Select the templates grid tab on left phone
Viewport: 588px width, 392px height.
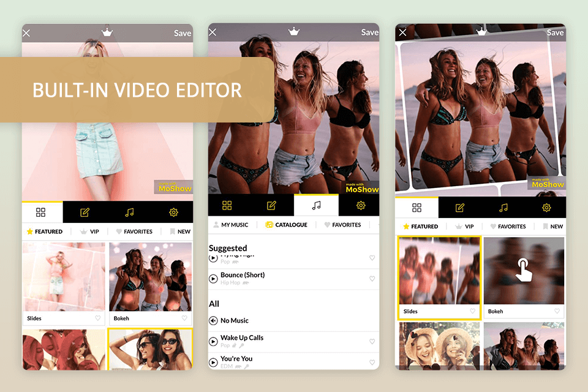click(x=41, y=213)
